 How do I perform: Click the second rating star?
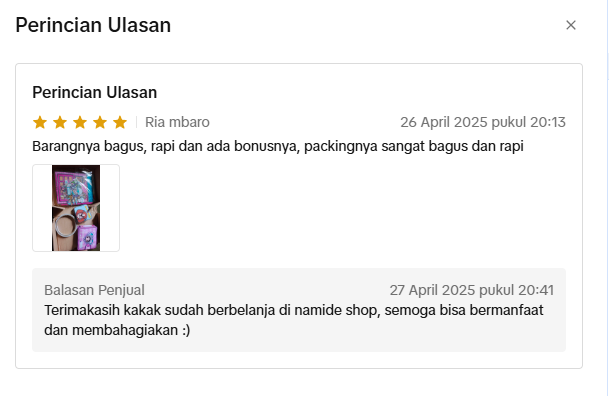click(60, 122)
